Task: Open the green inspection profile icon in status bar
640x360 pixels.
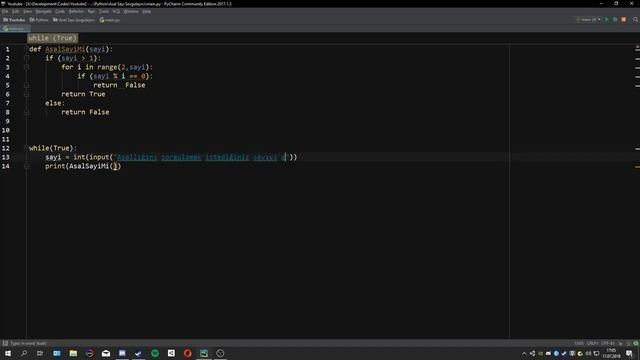Action: point(636,343)
